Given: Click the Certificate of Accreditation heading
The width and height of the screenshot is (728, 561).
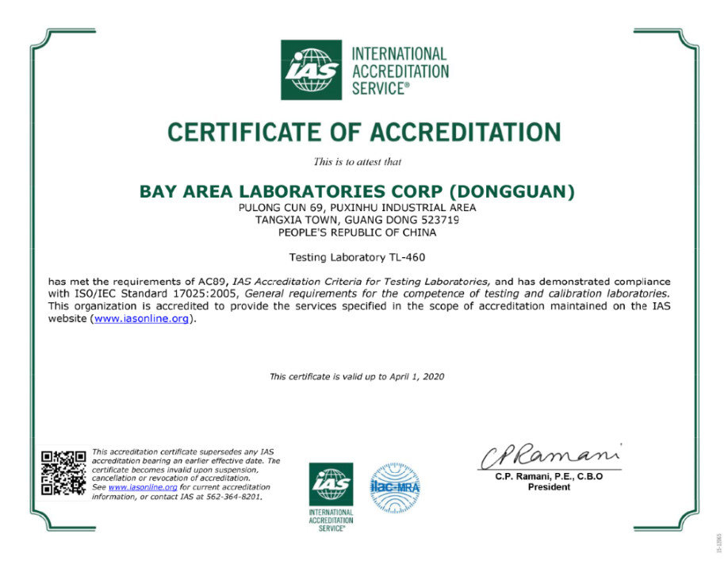Looking at the screenshot, I should (364, 132).
